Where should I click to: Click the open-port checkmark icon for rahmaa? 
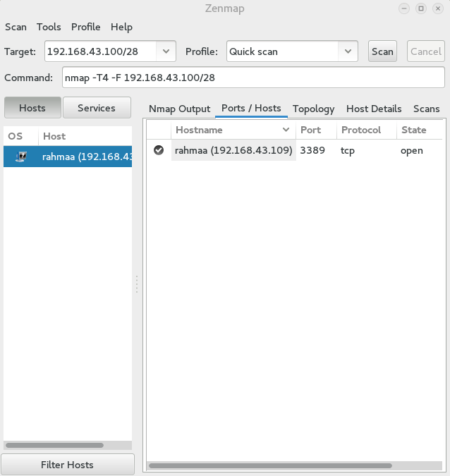(x=159, y=150)
